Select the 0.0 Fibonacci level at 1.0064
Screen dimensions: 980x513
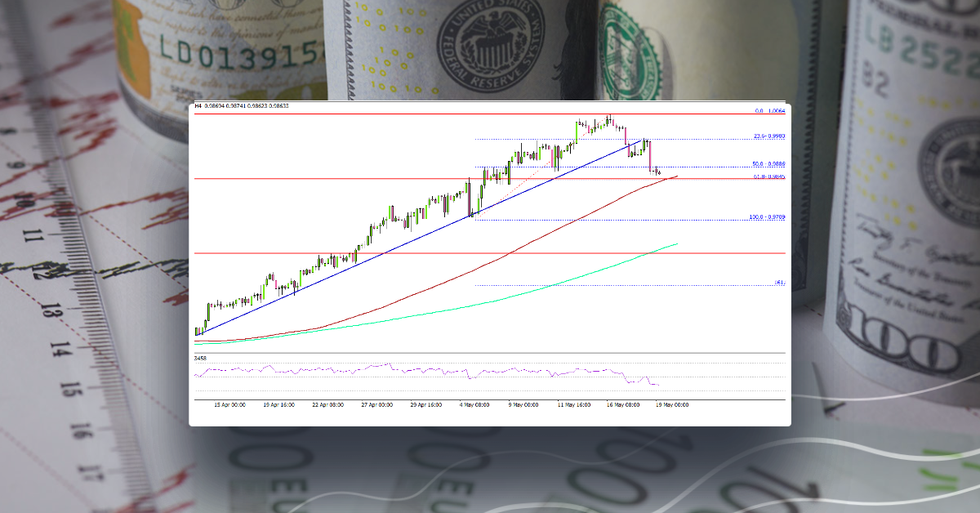tap(771, 111)
